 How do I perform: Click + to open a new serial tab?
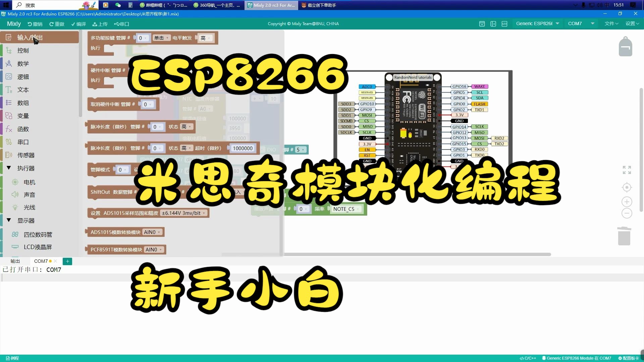click(x=67, y=261)
